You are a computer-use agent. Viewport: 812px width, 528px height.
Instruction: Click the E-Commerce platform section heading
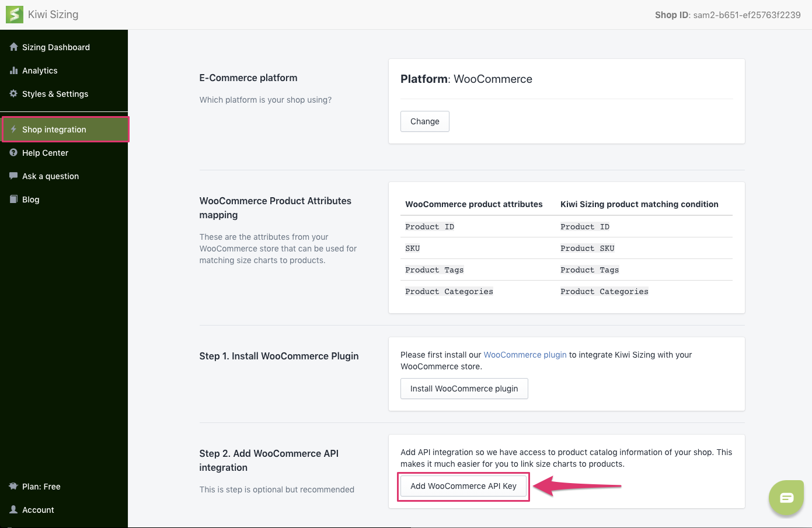pos(248,78)
